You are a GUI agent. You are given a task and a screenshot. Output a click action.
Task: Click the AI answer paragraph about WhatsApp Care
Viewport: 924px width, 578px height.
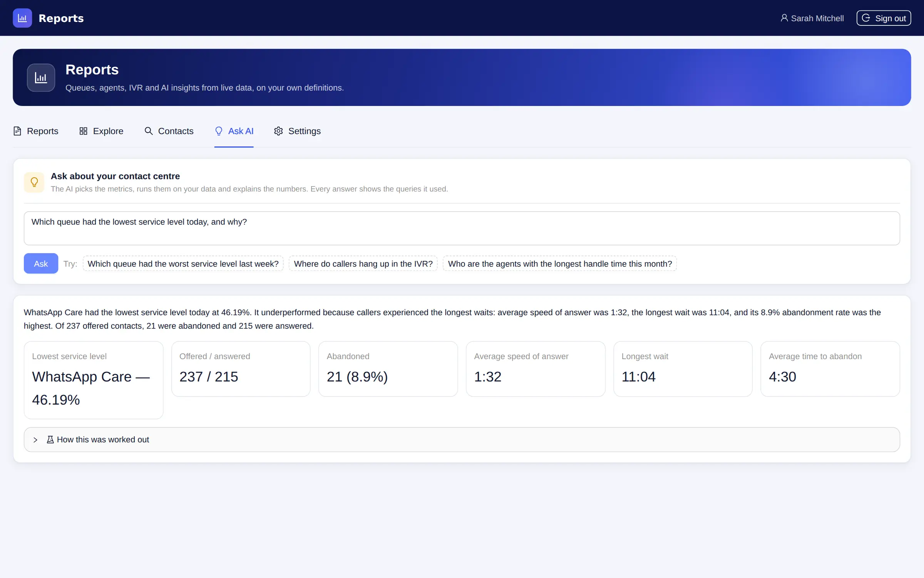pyautogui.click(x=452, y=319)
